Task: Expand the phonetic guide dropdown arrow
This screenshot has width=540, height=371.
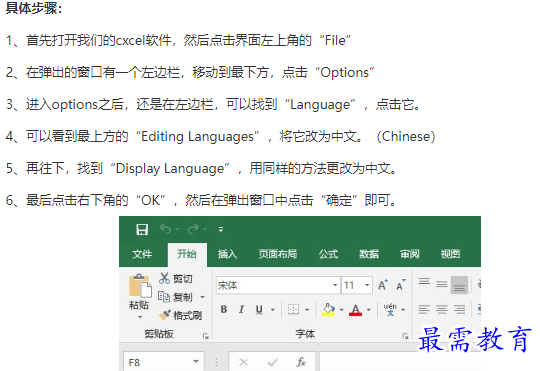Action: tap(403, 310)
